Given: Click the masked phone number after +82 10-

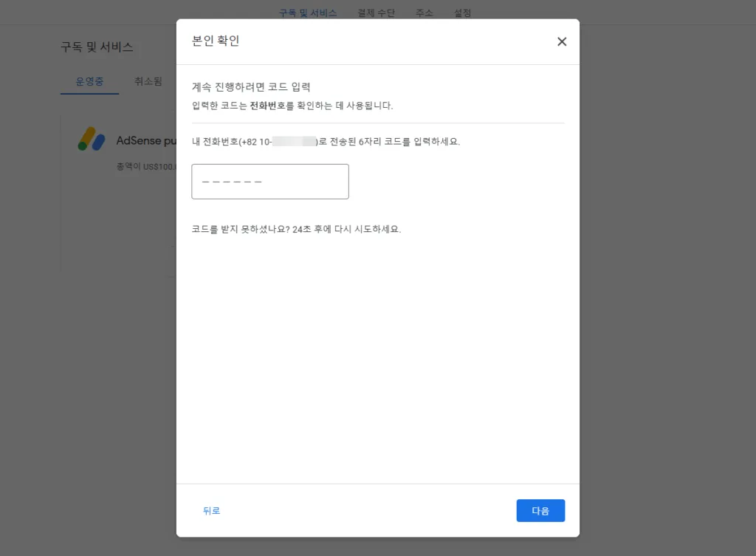Looking at the screenshot, I should point(294,142).
